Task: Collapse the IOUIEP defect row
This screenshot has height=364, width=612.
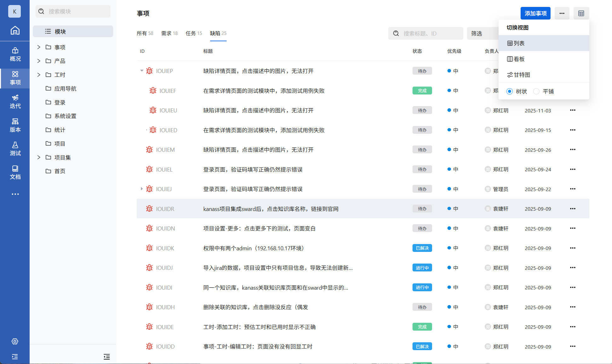Action: point(142,71)
